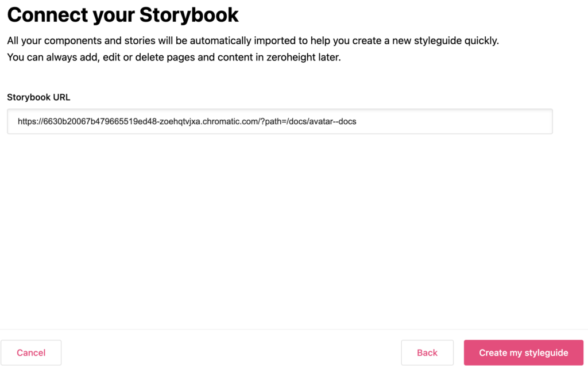Click the word Connect in the heading

click(x=47, y=14)
